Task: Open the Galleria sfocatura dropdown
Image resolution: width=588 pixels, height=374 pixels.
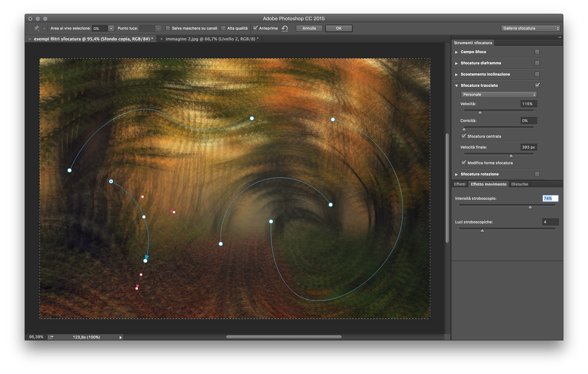Action: pos(531,28)
